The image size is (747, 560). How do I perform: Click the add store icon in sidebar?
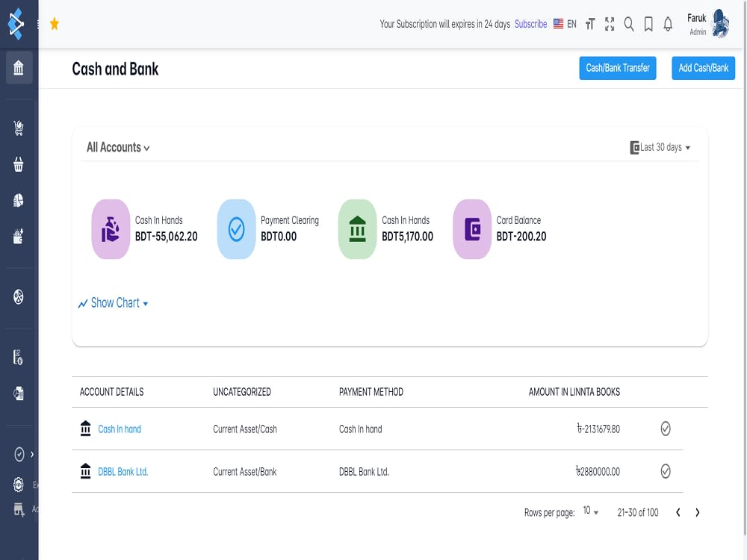19,509
